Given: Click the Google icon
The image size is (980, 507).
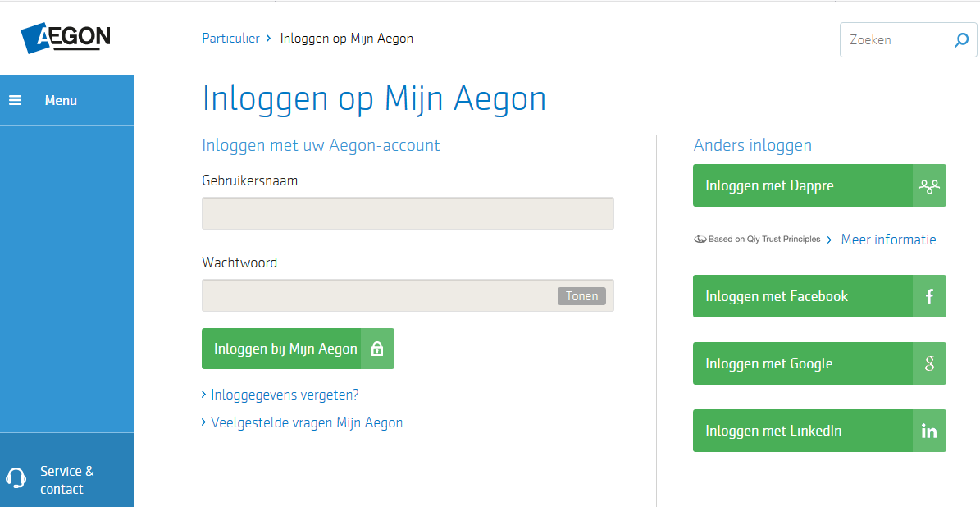Looking at the screenshot, I should coord(929,364).
